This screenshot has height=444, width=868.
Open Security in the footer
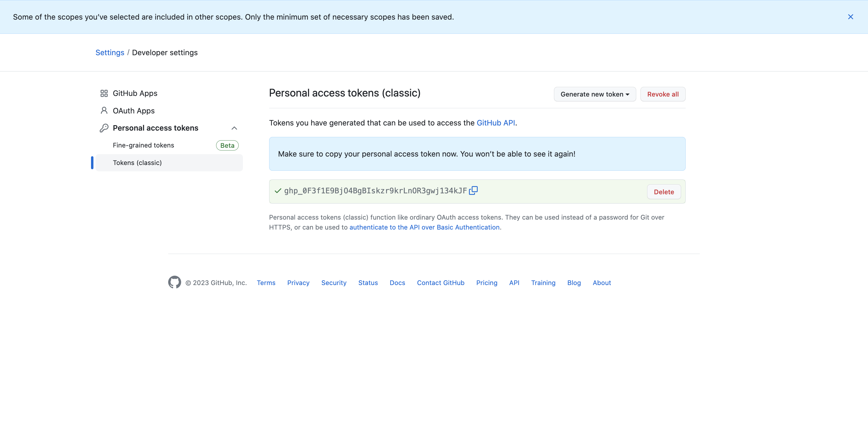coord(334,283)
